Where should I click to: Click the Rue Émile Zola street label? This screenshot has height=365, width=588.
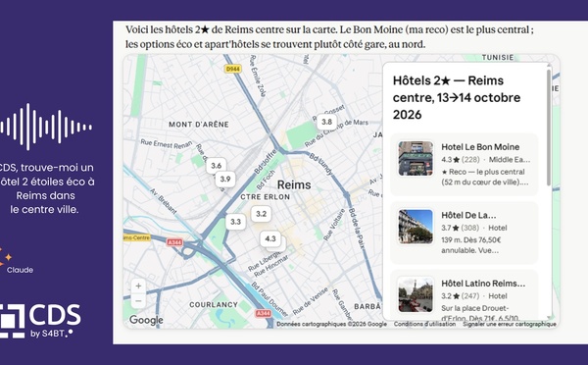[x=258, y=76]
